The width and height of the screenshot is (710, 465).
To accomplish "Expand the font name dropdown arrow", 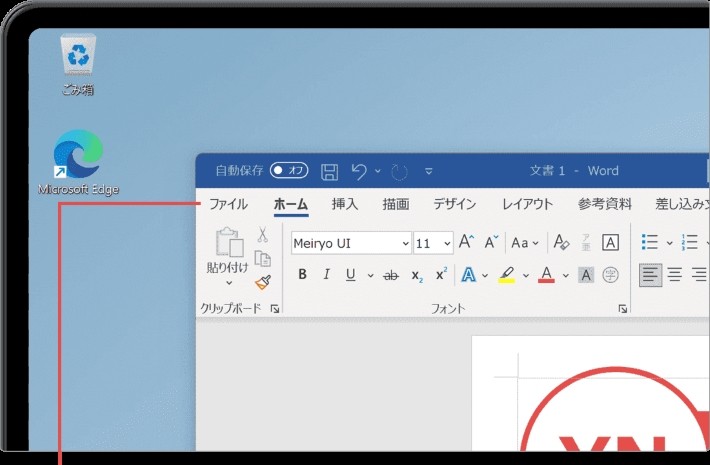I will click(x=406, y=244).
